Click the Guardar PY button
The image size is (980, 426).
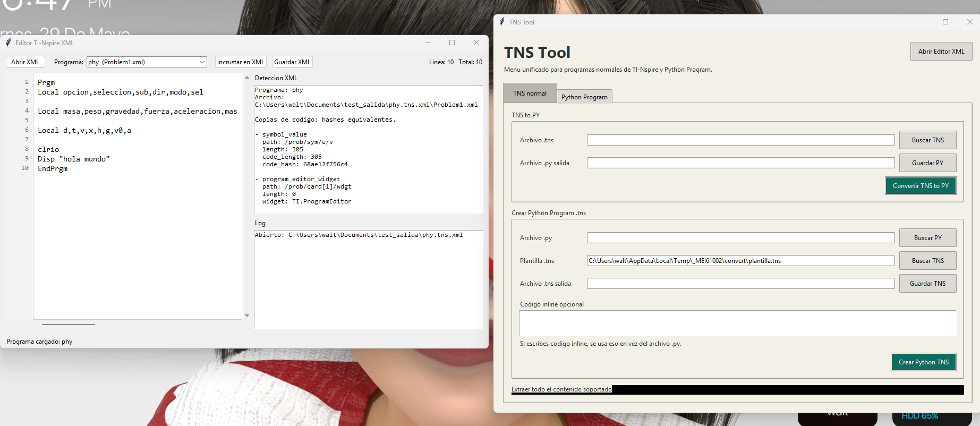[928, 163]
